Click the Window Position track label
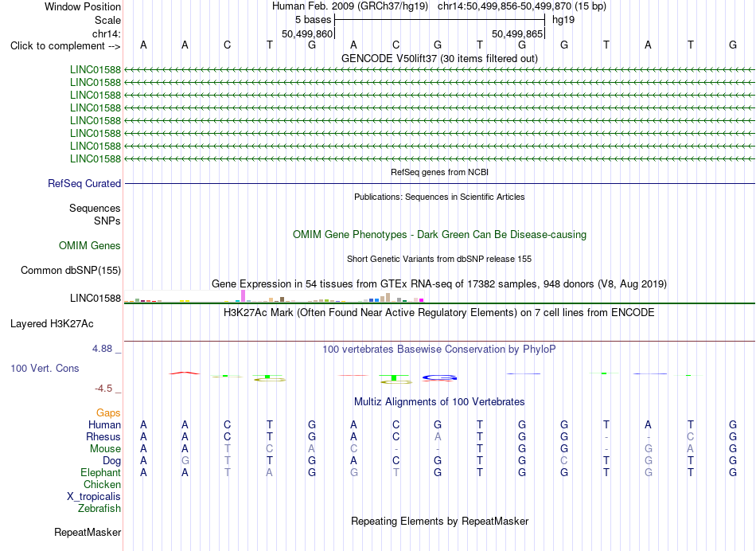 pyautogui.click(x=83, y=6)
